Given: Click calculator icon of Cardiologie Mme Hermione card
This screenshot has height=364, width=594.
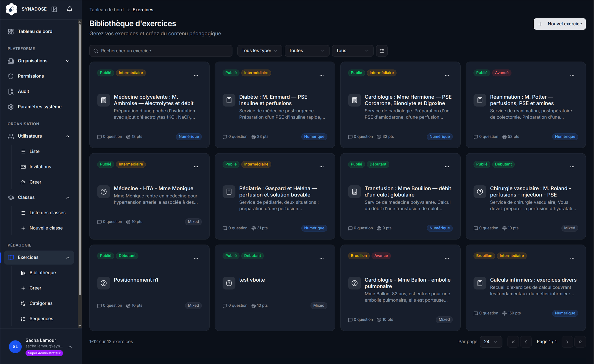Looking at the screenshot, I should tap(354, 100).
